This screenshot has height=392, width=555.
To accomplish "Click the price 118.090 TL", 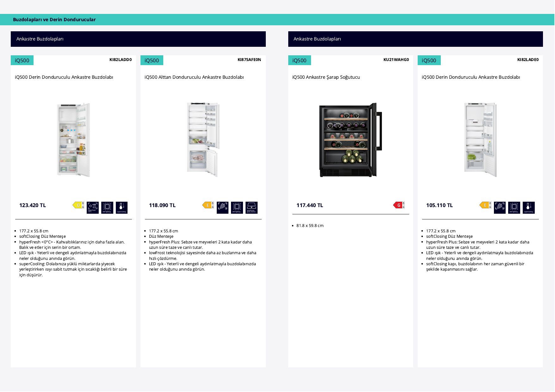I will (162, 205).
